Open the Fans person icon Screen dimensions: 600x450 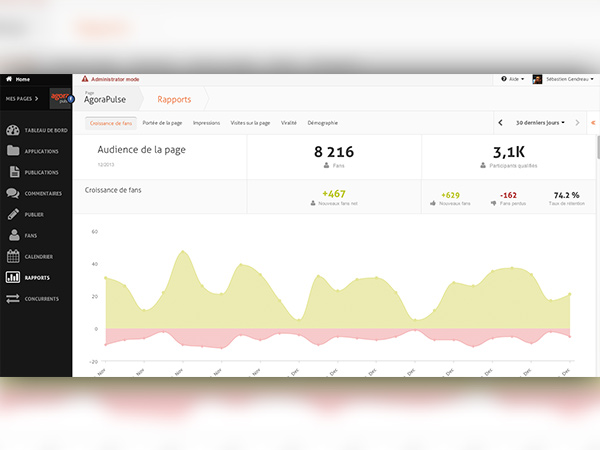[13, 235]
